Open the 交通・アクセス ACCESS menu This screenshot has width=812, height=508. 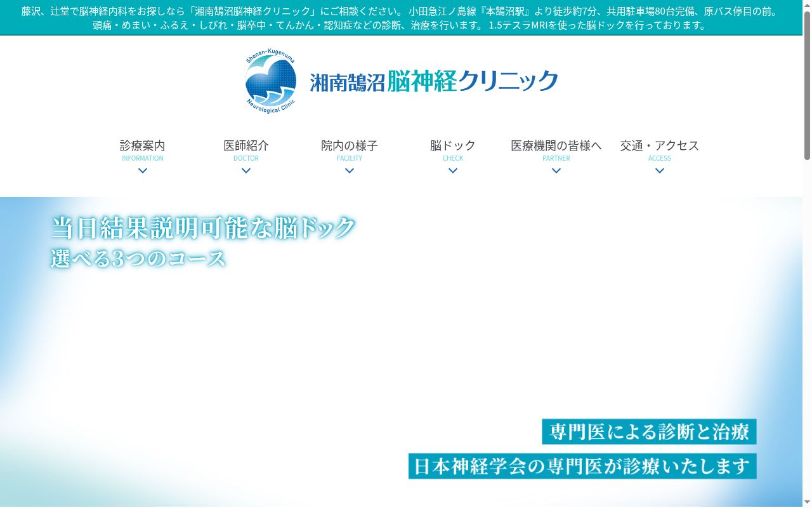pyautogui.click(x=660, y=151)
